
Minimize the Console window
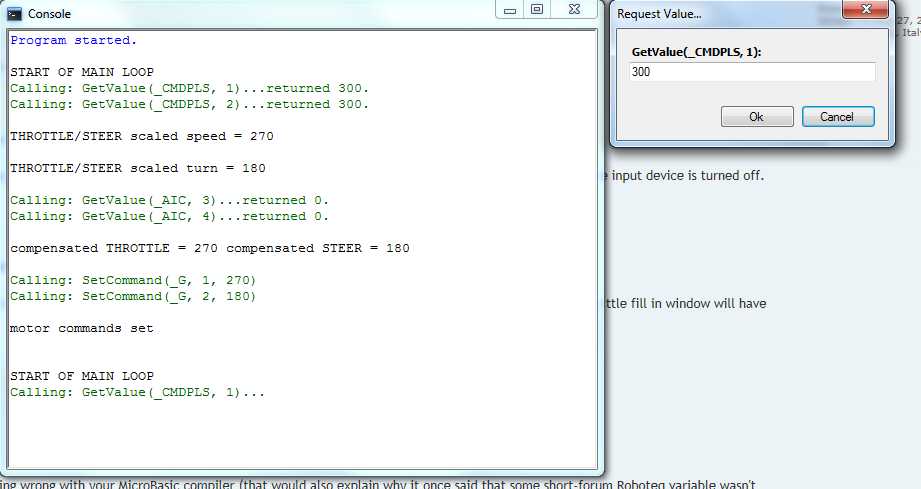click(510, 10)
